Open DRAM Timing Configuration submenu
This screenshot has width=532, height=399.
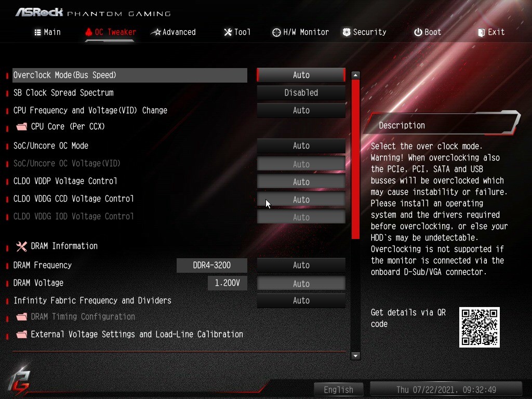point(83,316)
